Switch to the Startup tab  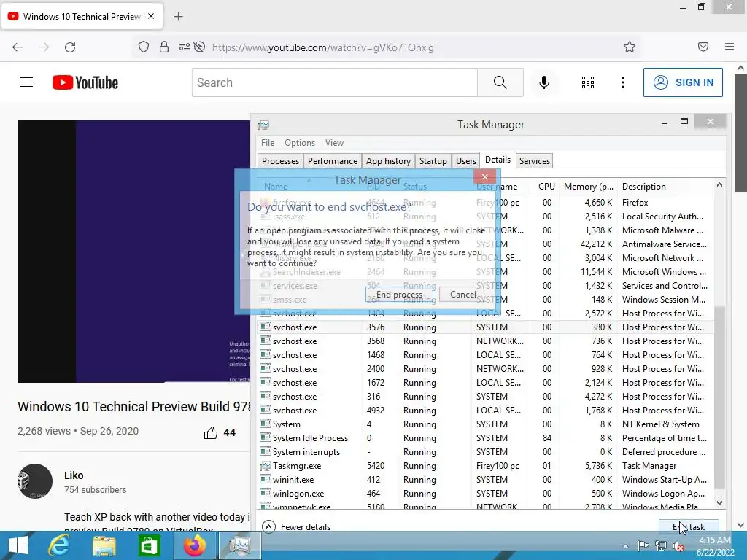(433, 161)
